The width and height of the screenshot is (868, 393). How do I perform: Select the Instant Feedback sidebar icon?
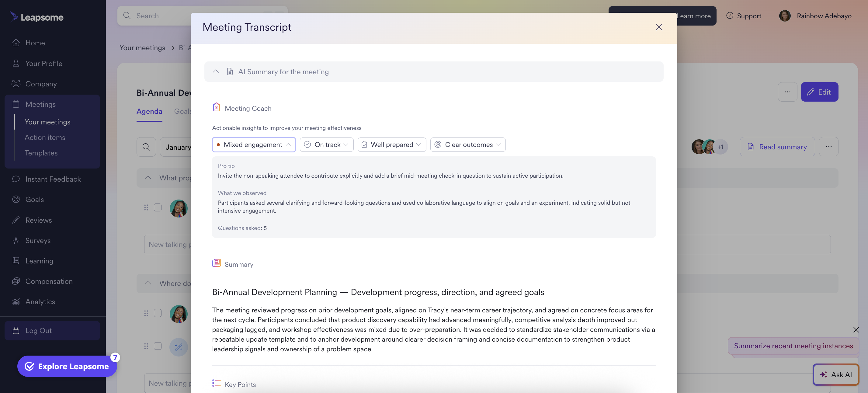(16, 179)
